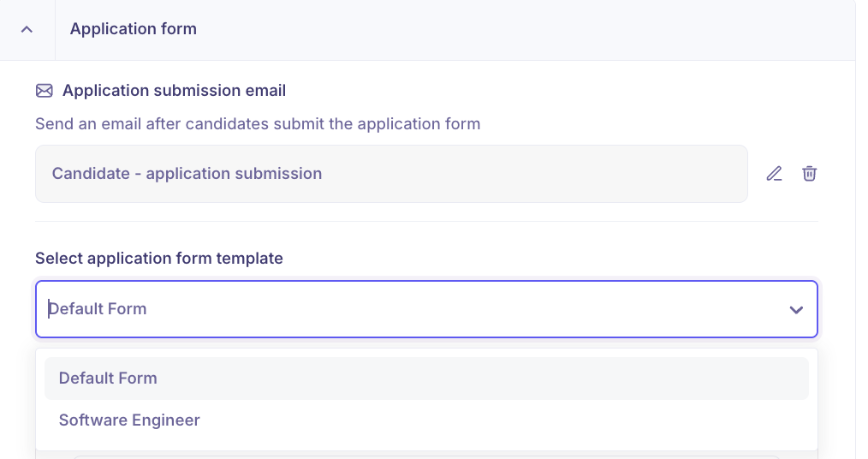Click the Default Form text input
Screen dimensions: 868x459
[342, 309]
